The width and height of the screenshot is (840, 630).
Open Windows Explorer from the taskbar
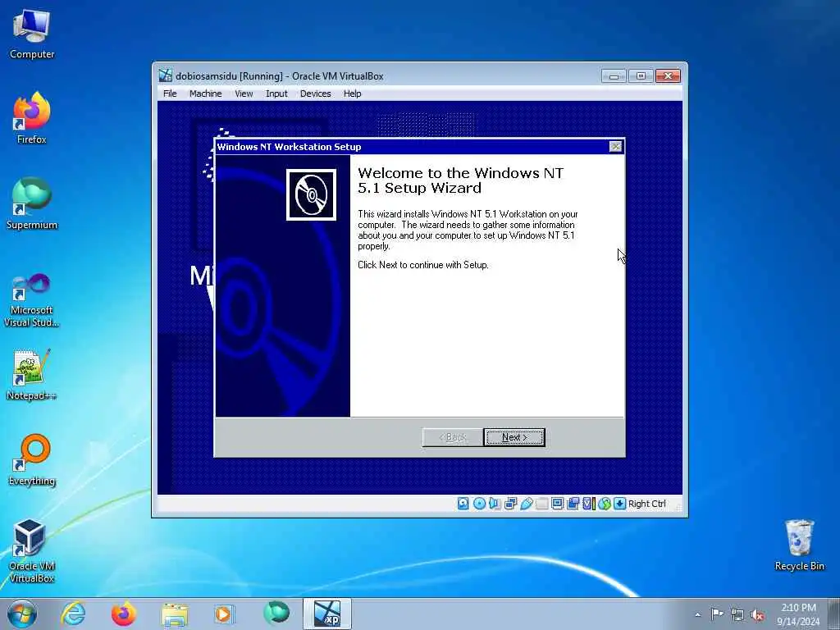coord(175,614)
